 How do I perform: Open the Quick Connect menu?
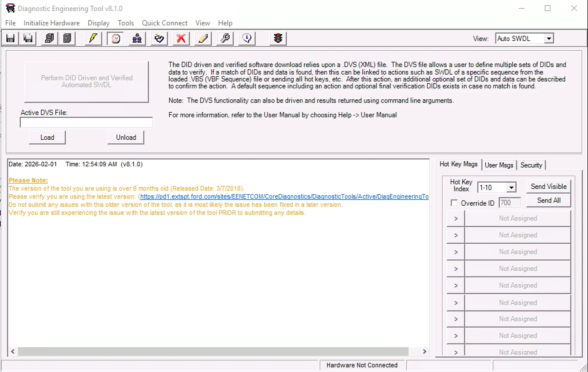click(x=164, y=23)
